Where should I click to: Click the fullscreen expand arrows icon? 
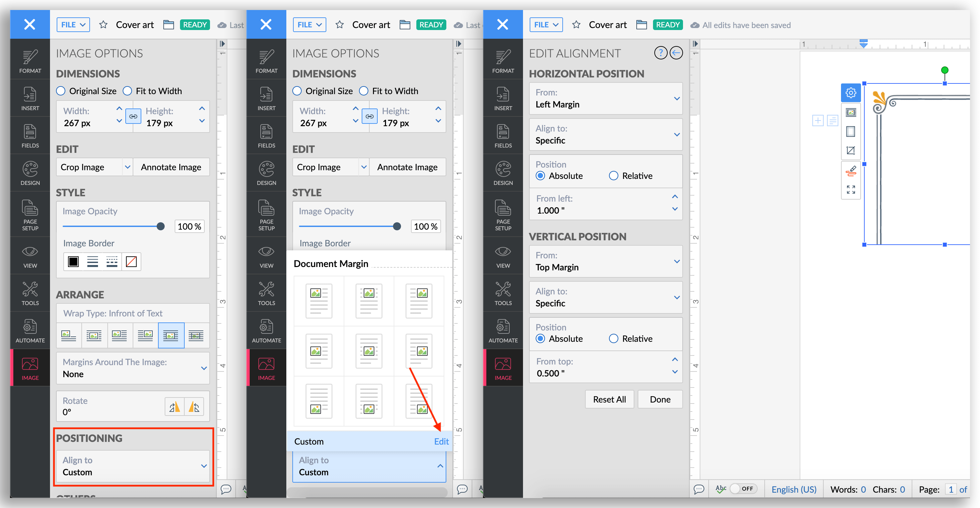(850, 190)
